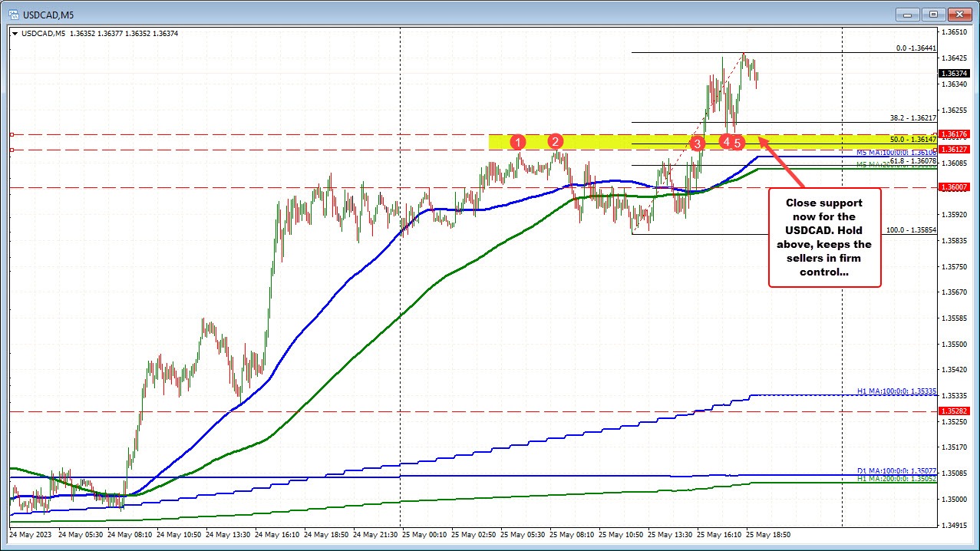Image resolution: width=980 pixels, height=551 pixels.
Task: Select the combined 4 5 marker on the chart
Action: tap(731, 142)
